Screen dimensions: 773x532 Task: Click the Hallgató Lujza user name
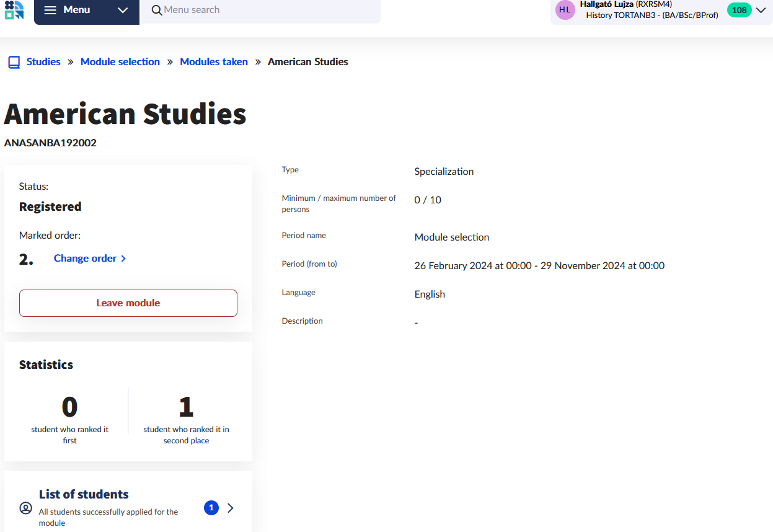[606, 4]
